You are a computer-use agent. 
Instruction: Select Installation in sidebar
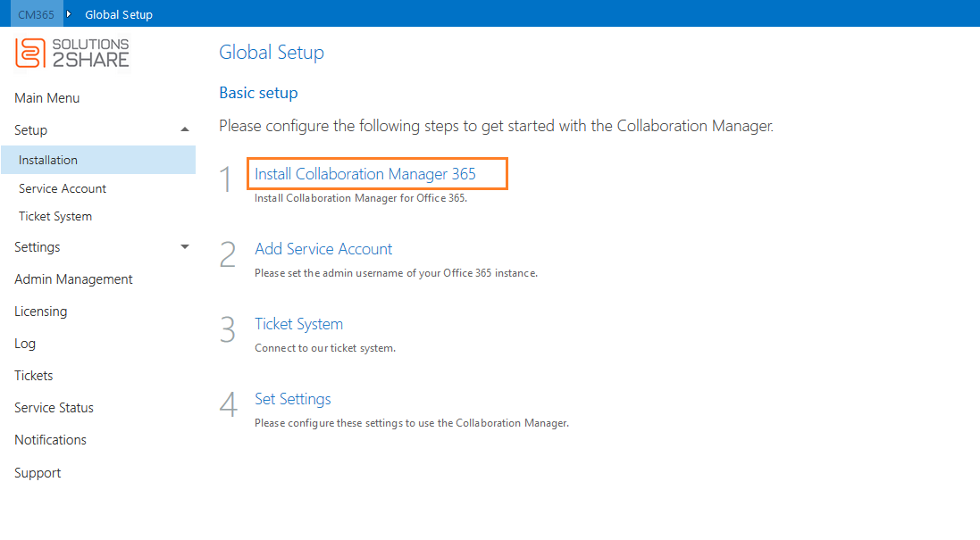pos(48,161)
